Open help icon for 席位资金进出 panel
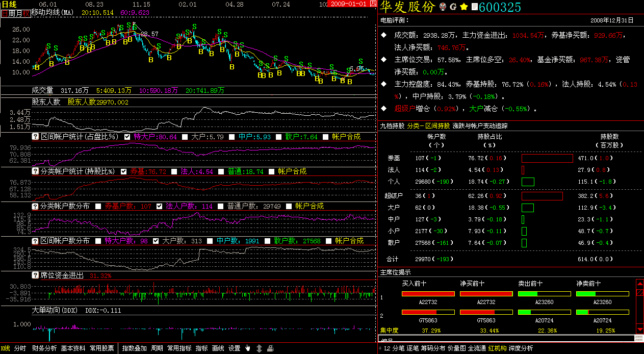 coord(35,275)
